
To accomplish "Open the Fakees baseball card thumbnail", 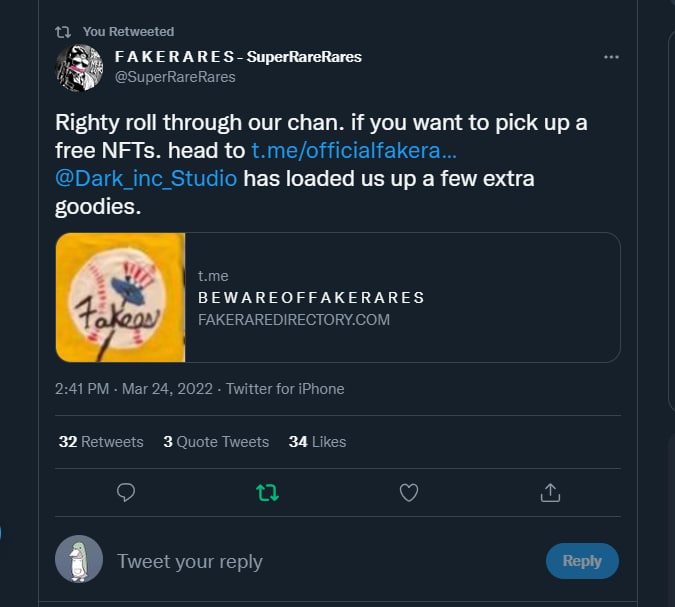I will (121, 297).
